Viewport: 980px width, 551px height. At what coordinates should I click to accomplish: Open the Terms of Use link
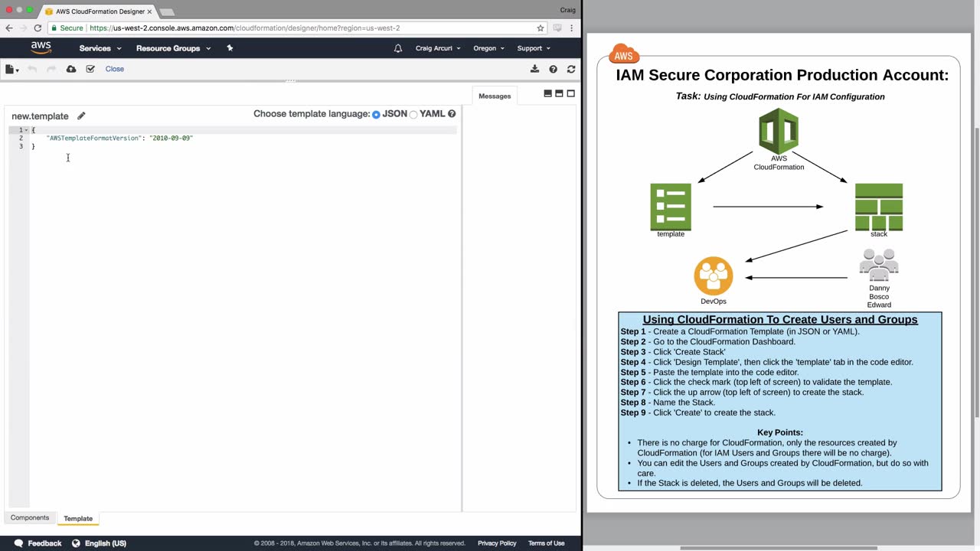tap(547, 543)
